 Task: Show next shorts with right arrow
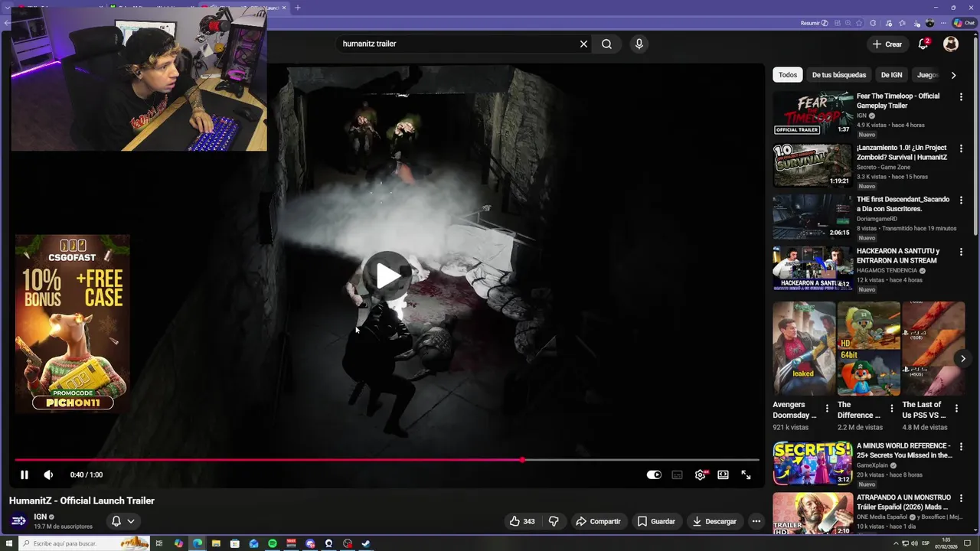pos(963,359)
